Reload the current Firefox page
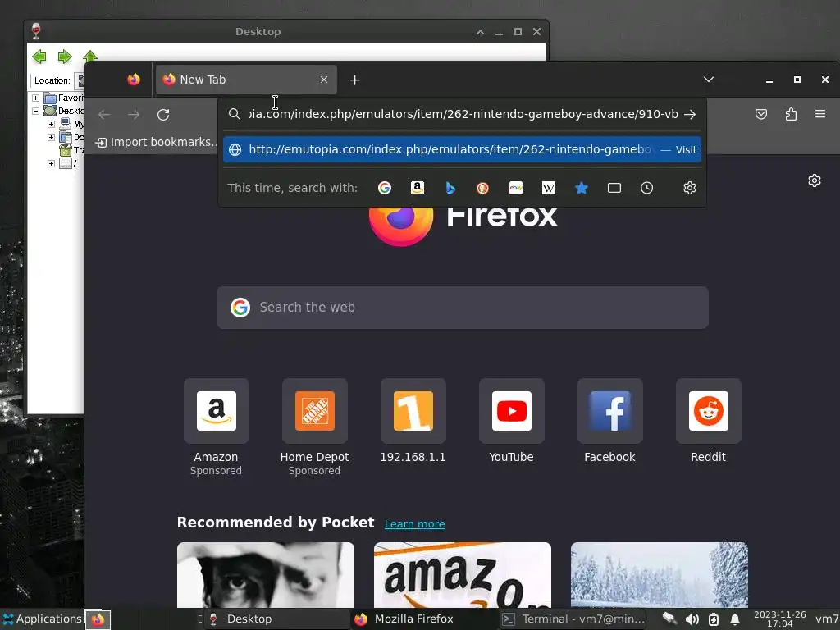840x630 pixels. pos(163,115)
